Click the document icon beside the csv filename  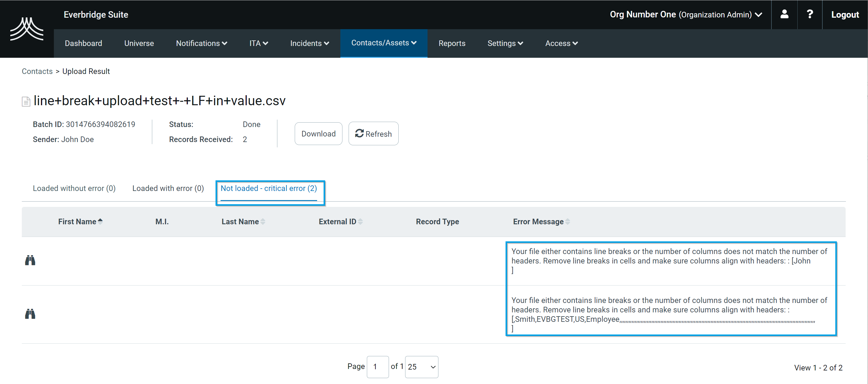[x=26, y=101]
